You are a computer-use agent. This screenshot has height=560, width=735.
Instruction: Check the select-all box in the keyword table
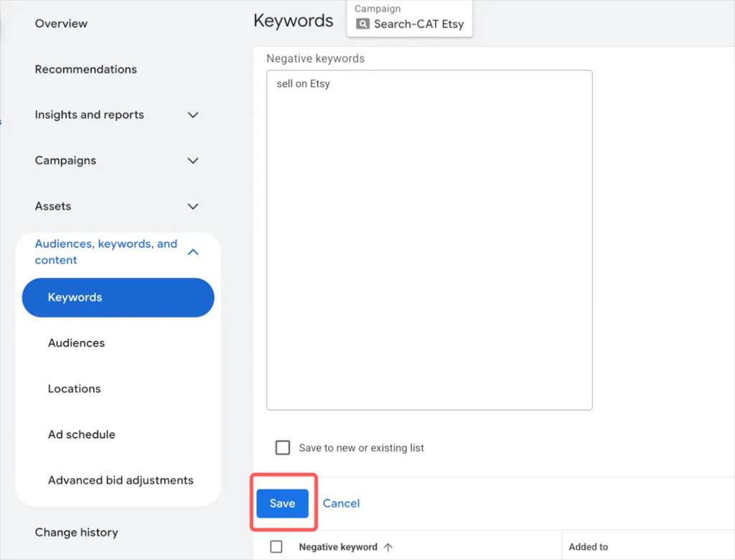click(276, 546)
